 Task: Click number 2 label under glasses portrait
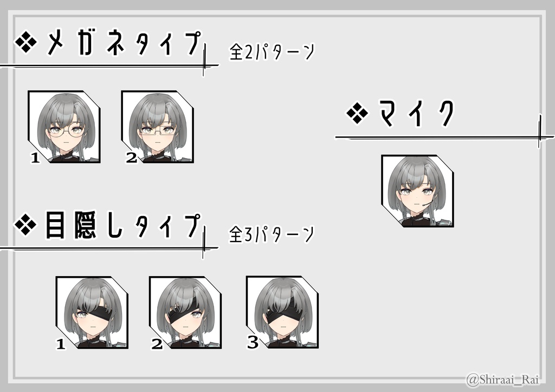click(131, 158)
